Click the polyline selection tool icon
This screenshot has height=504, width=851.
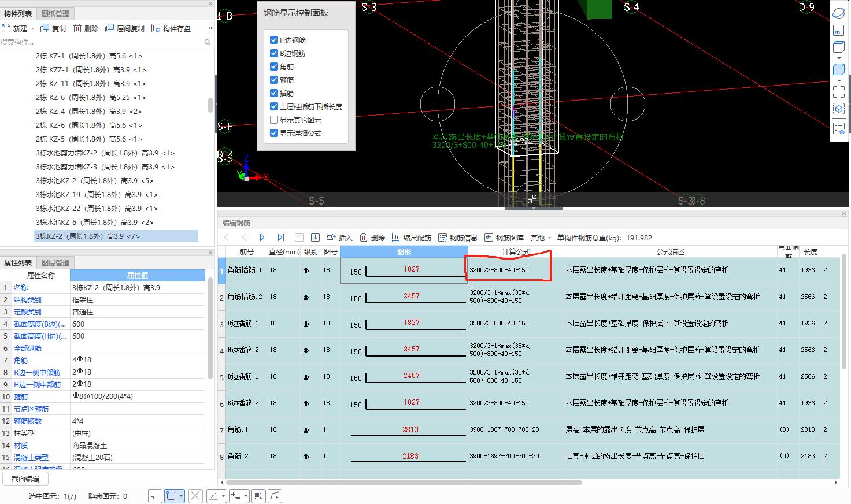[x=276, y=496]
